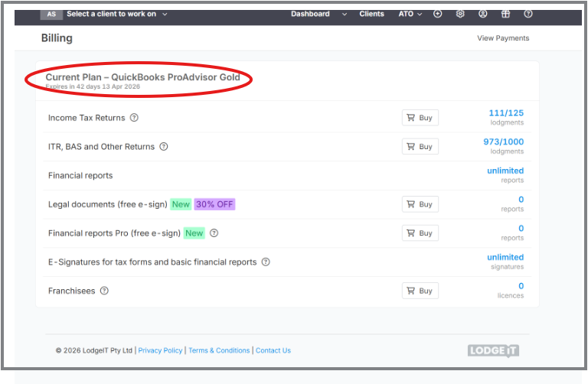Open View Payments link

(x=503, y=38)
